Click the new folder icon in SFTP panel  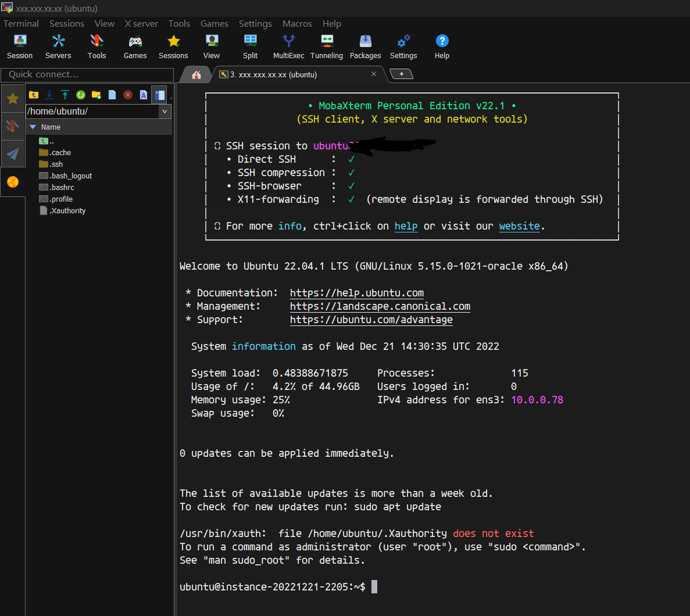pyautogui.click(x=96, y=95)
